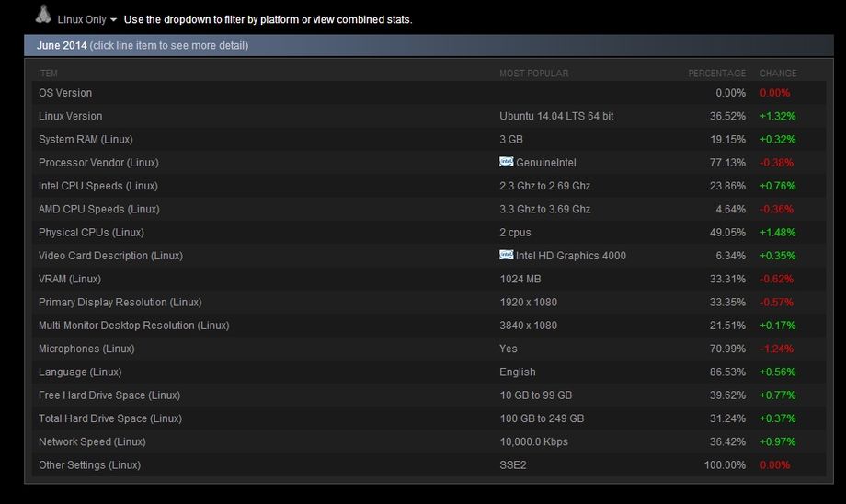Viewport: 846px width, 504px height.
Task: Click the 2 cpus value
Action: coord(515,232)
